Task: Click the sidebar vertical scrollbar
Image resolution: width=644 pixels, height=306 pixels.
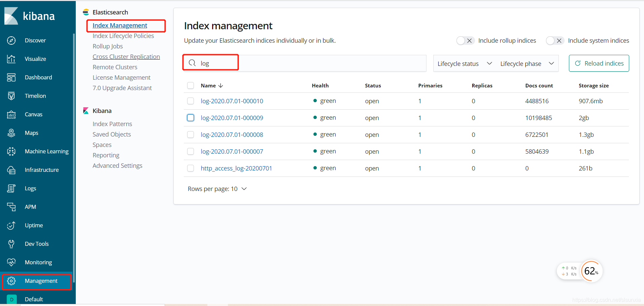Action: pyautogui.click(x=74, y=158)
